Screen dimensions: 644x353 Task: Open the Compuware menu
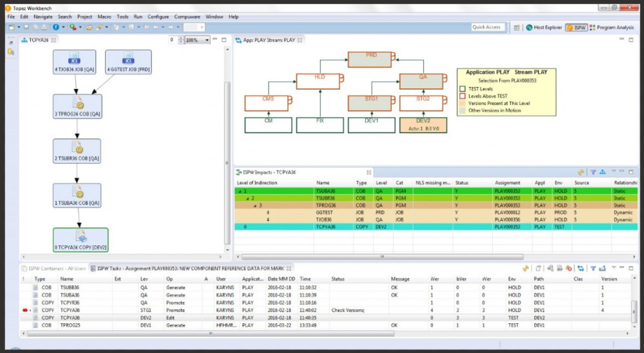pos(187,17)
